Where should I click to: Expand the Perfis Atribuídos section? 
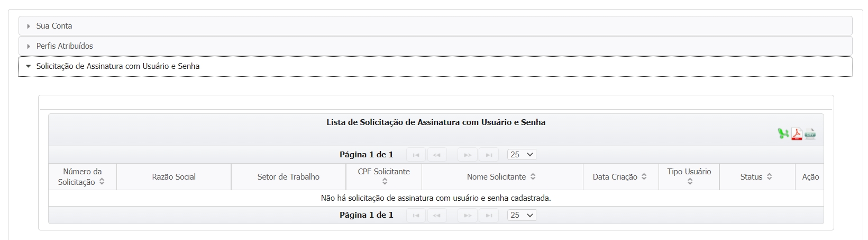point(64,46)
